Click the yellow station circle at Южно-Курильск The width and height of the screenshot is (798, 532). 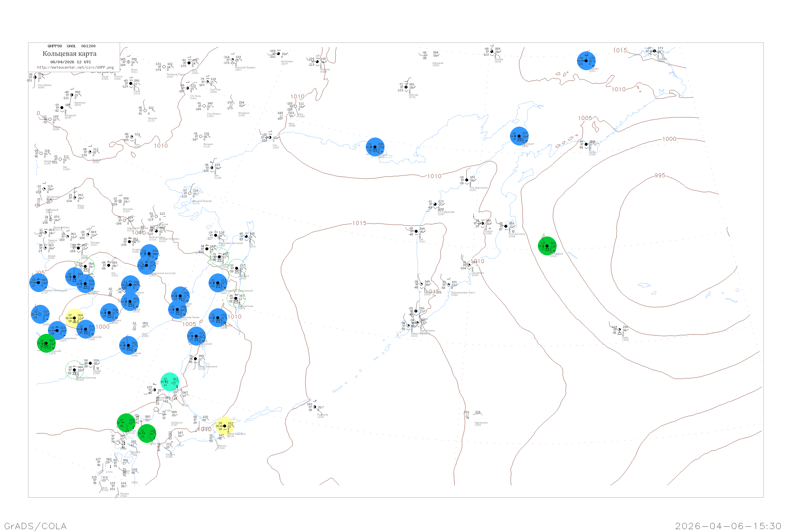click(225, 426)
